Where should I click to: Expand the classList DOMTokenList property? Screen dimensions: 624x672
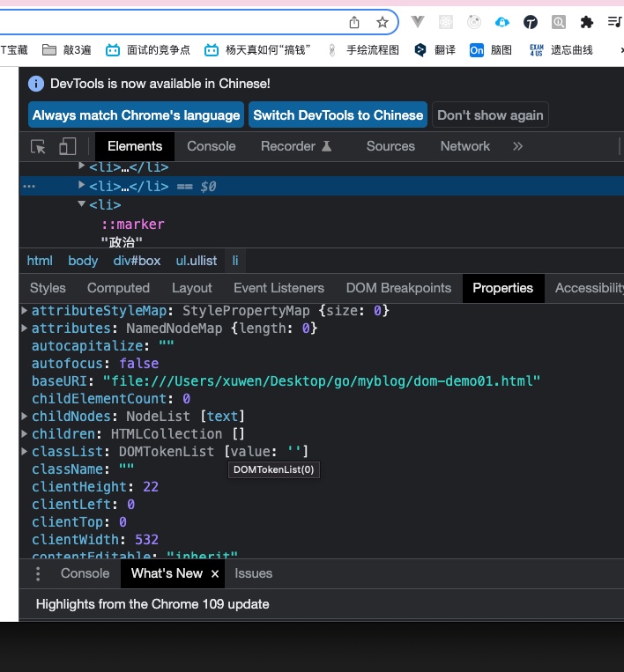(25, 451)
